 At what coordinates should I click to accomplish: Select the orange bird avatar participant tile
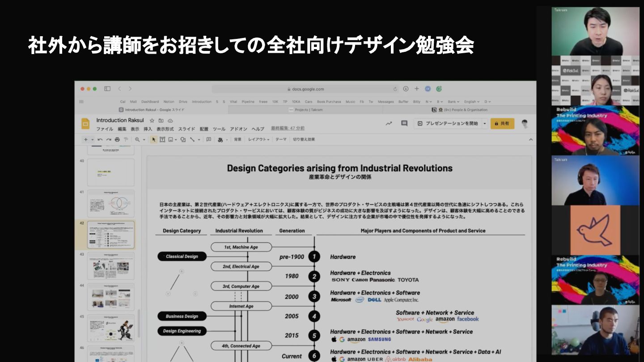(x=595, y=230)
